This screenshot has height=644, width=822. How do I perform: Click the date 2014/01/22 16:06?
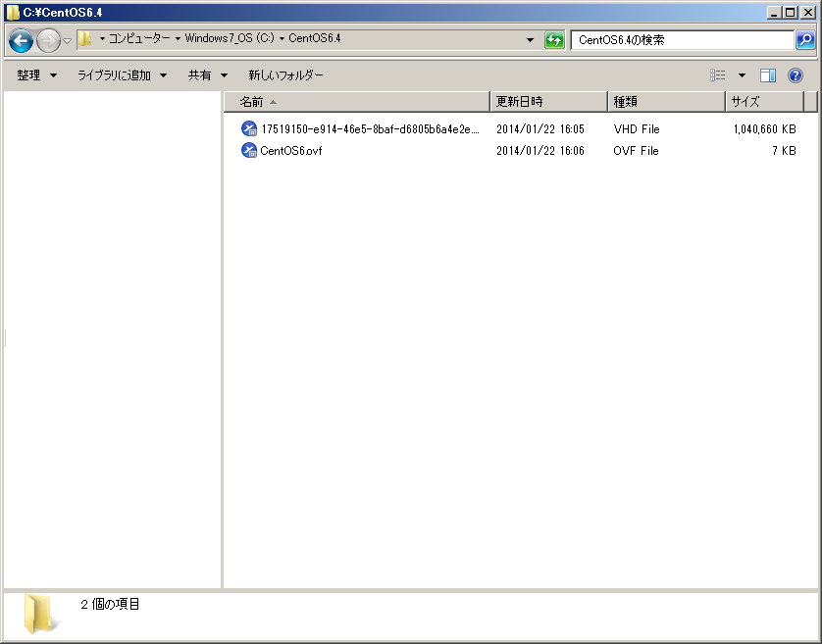(x=539, y=150)
